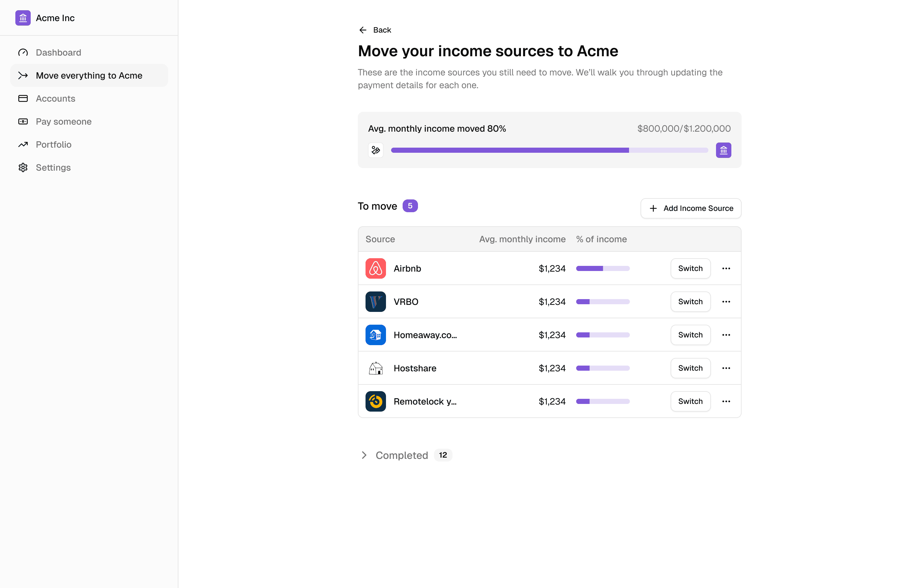Screen dimensions: 921x588
Task: Click the Airbnb source icon
Action: 375,268
